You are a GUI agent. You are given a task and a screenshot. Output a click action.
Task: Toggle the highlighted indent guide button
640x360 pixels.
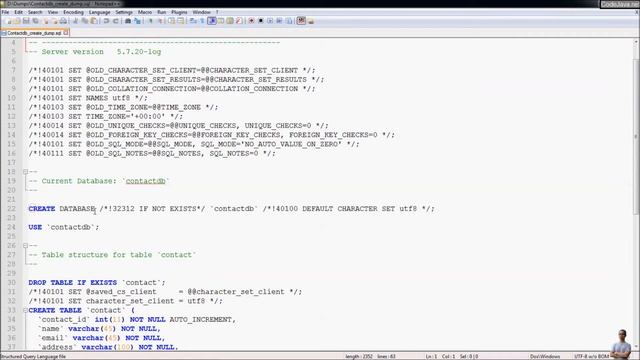[x=212, y=21]
